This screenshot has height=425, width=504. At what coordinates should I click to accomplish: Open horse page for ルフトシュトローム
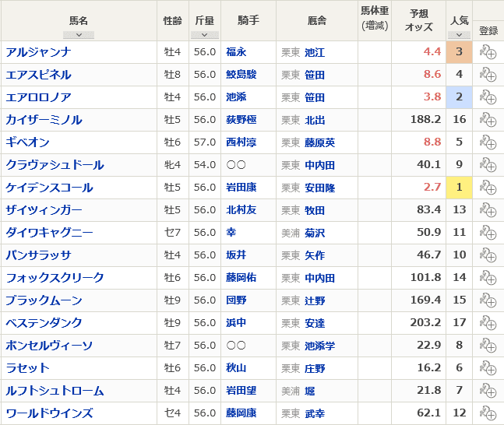click(x=55, y=390)
